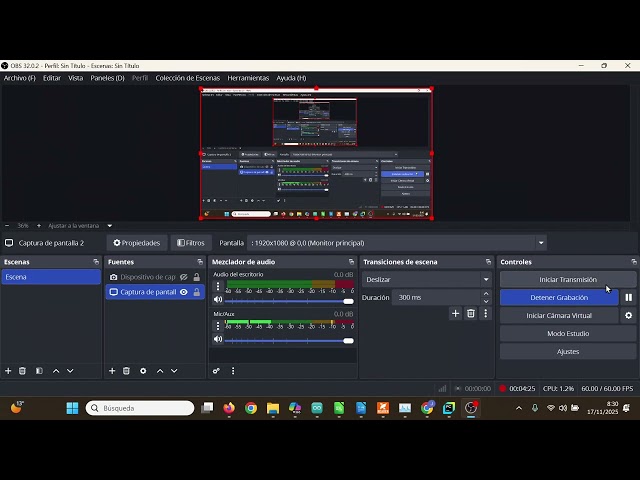Click the preview canvas source

click(x=316, y=153)
